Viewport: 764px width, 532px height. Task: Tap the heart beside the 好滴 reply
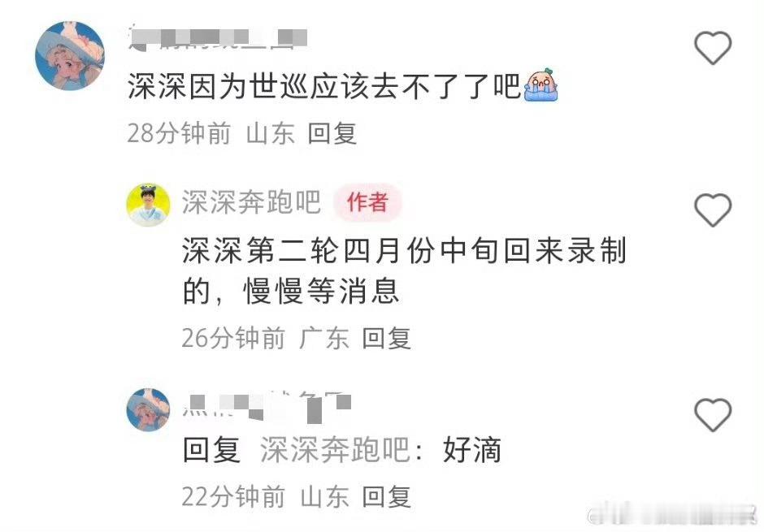click(712, 415)
